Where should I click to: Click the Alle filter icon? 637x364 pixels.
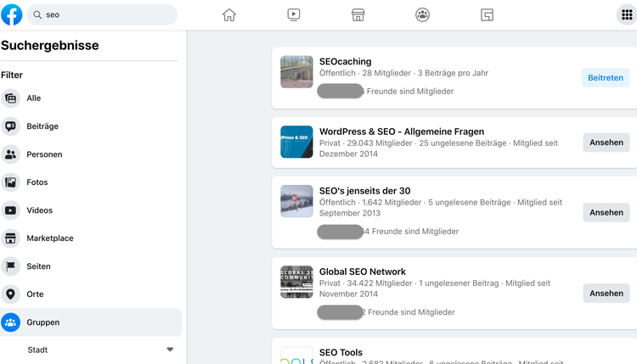click(10, 98)
